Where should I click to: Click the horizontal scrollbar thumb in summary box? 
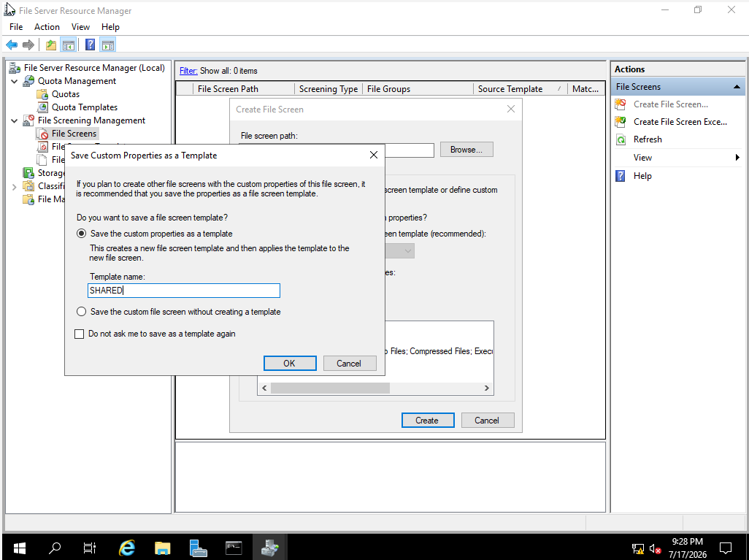tap(330, 388)
